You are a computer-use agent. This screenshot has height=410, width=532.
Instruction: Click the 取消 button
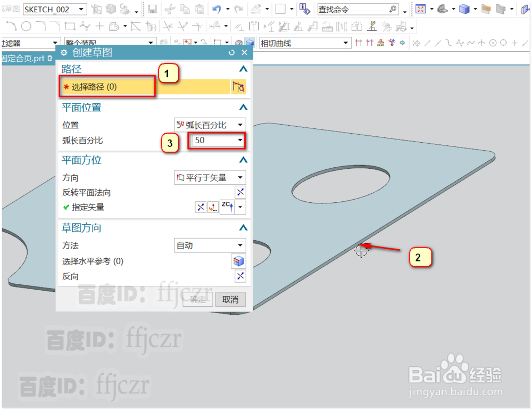tap(230, 299)
